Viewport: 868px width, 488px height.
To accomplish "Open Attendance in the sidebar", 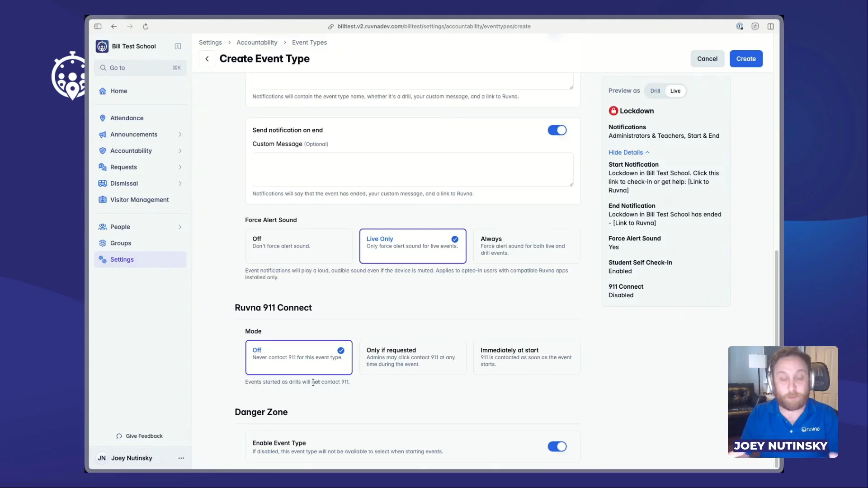I will pos(140,118).
